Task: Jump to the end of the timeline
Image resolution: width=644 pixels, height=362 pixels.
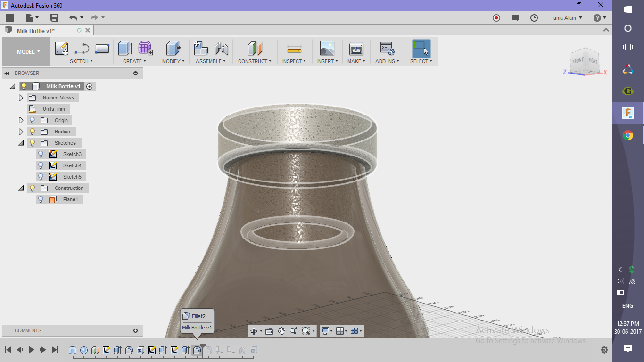Action: (x=55, y=350)
